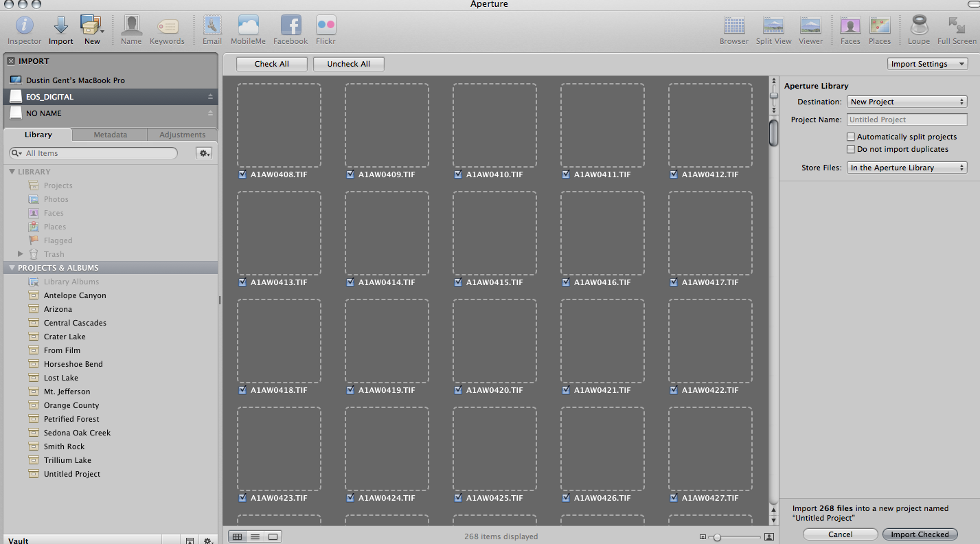Viewport: 980px width, 544px height.
Task: Uncheck the A1AW0419.TIF checkbox
Action: 350,390
